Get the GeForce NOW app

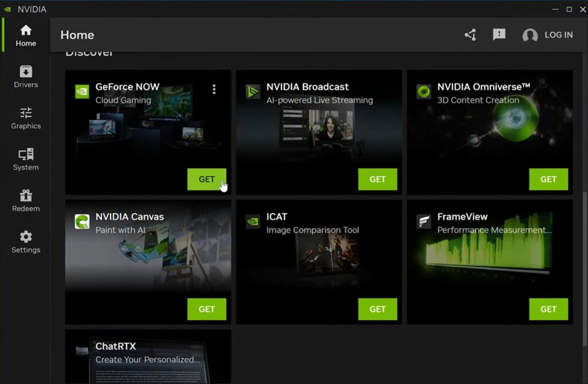pyautogui.click(x=207, y=179)
